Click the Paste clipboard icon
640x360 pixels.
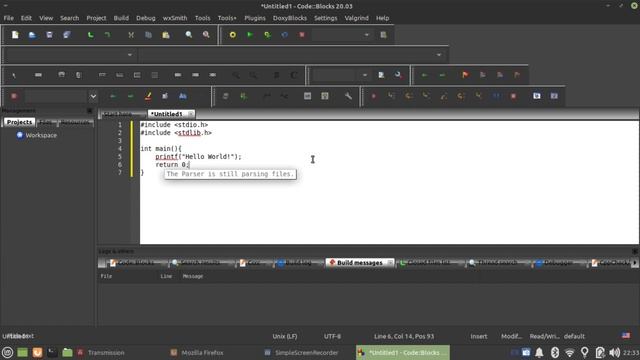(166, 35)
